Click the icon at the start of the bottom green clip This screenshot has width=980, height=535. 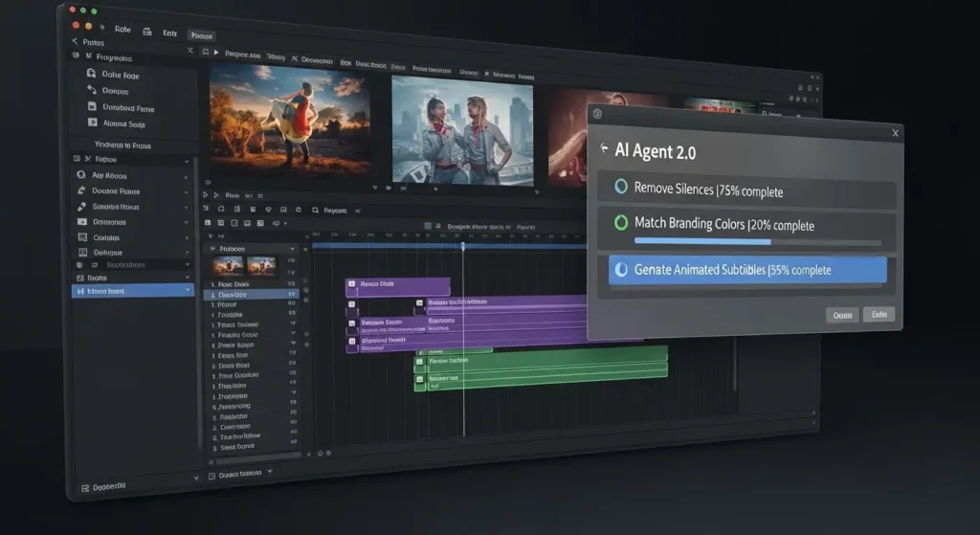tap(419, 381)
